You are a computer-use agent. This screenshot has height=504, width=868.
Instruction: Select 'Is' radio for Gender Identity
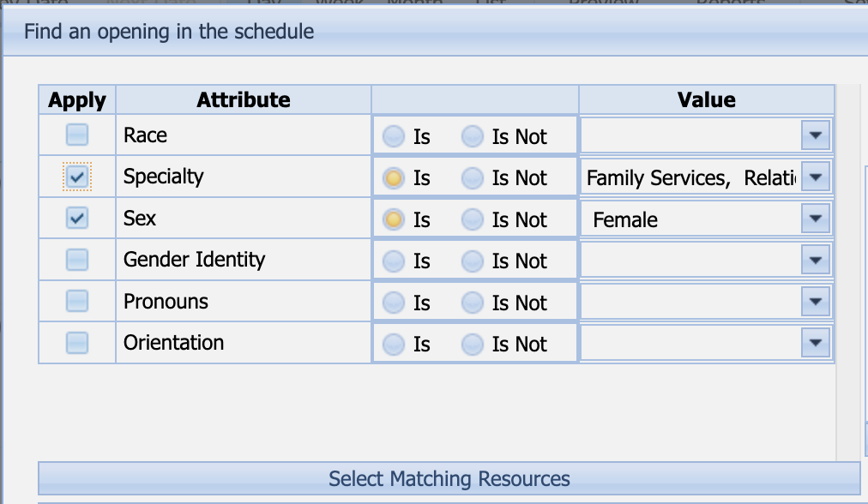(x=394, y=261)
